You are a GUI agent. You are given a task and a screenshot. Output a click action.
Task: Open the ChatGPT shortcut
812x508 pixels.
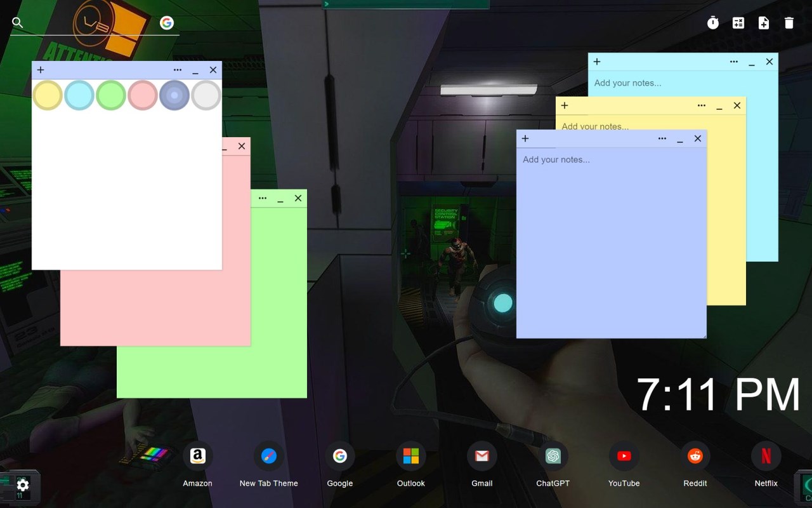[x=553, y=465]
